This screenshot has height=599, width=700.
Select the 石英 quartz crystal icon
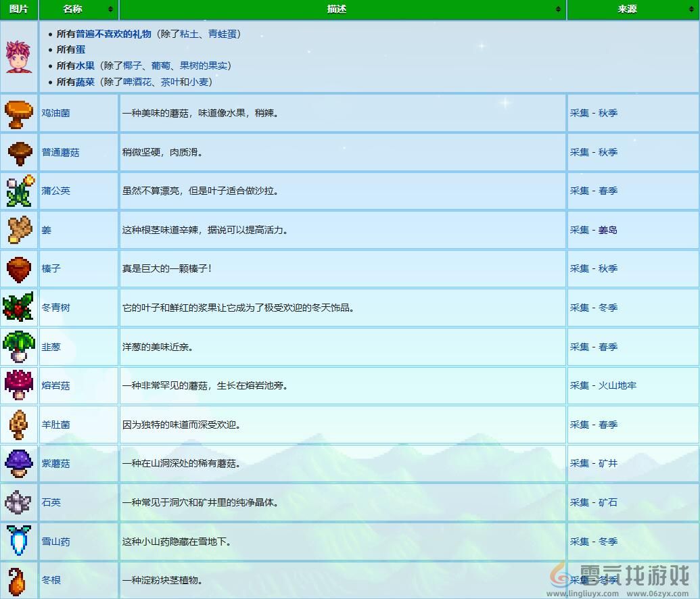pos(19,502)
